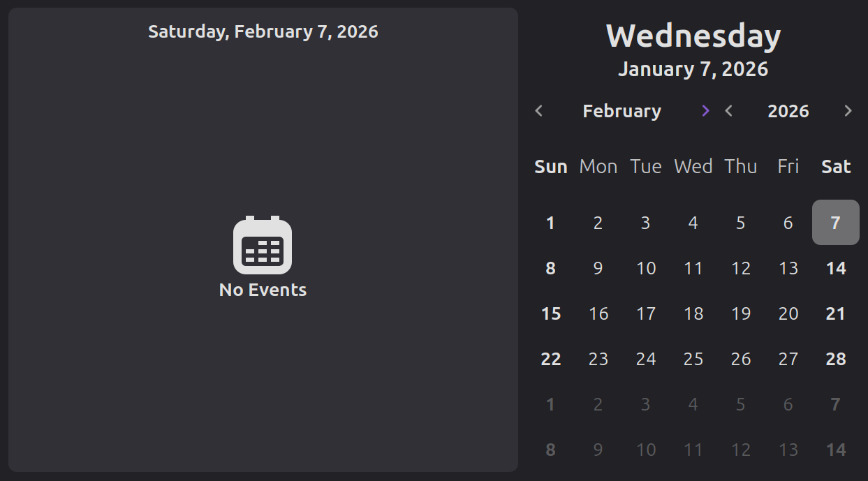Image resolution: width=868 pixels, height=481 pixels.
Task: Pick Sunday February 1
Action: (550, 223)
